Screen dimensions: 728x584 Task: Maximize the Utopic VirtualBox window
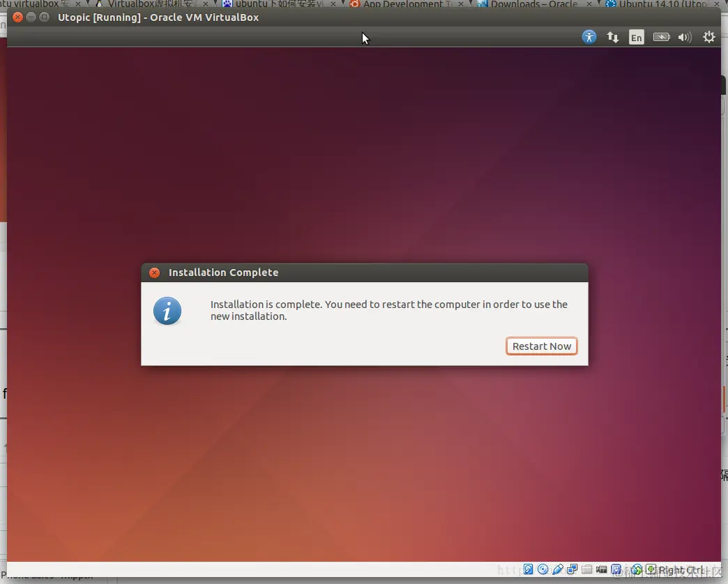44,17
